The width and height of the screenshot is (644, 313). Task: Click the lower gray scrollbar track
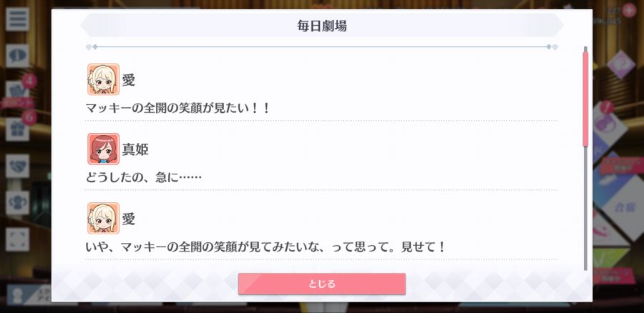click(x=585, y=208)
